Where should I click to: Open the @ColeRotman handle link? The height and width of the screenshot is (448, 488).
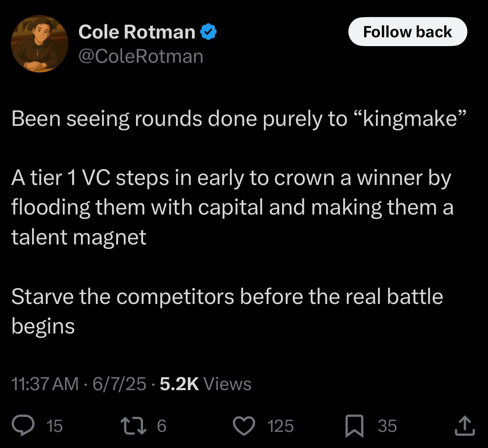click(x=141, y=56)
